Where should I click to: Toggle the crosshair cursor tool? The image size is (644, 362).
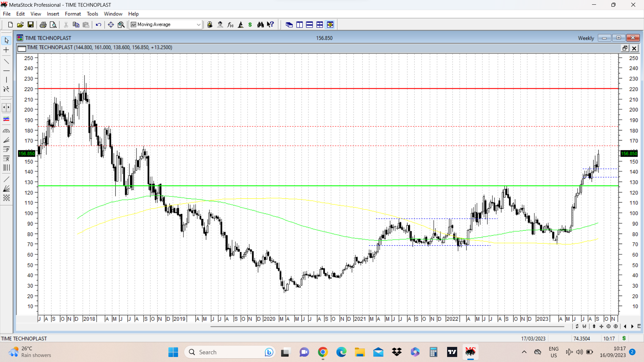[x=6, y=50]
